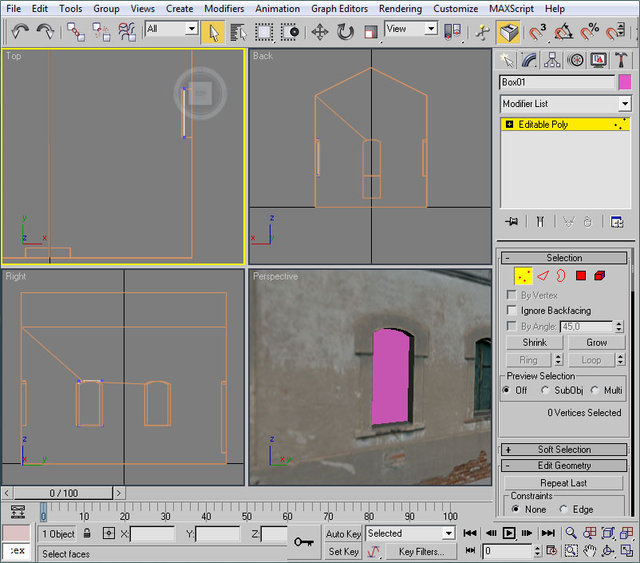640x563 pixels.
Task: Open the Modifier List dropdown
Action: (x=624, y=104)
